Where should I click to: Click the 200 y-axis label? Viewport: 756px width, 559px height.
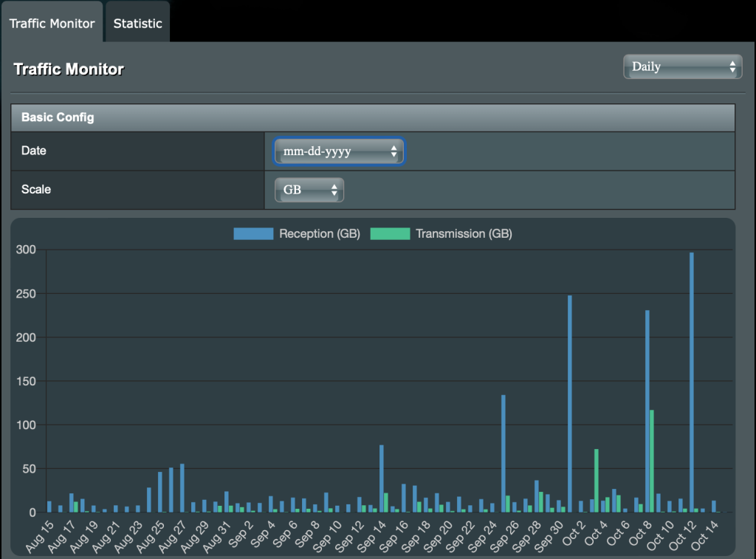pyautogui.click(x=26, y=337)
